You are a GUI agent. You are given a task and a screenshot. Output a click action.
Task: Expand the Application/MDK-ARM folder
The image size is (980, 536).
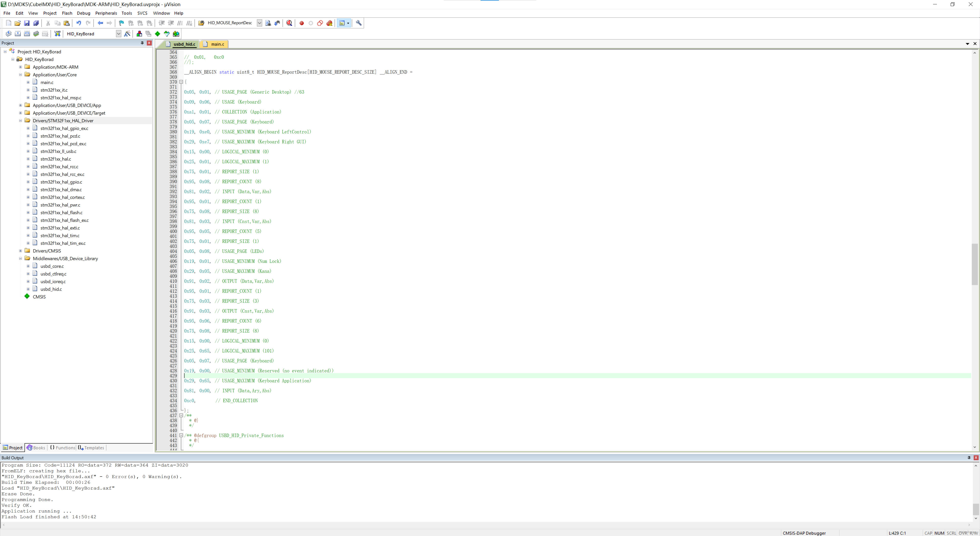pyautogui.click(x=20, y=67)
